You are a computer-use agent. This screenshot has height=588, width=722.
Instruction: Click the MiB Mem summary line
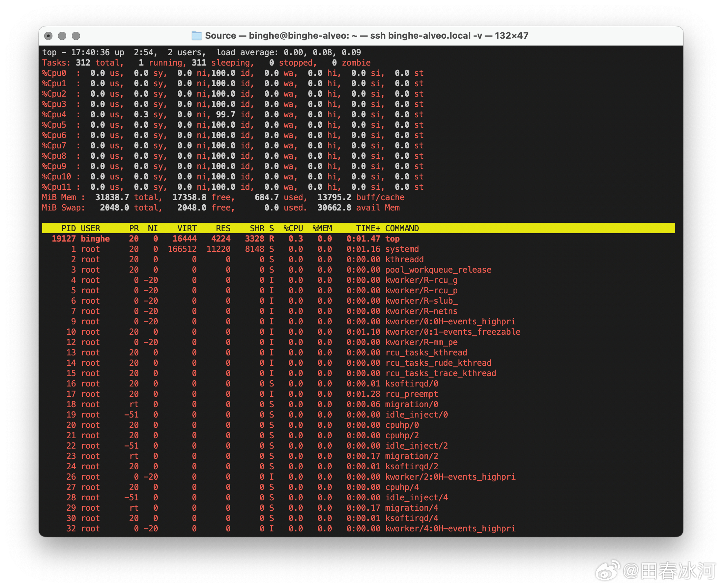pos(223,197)
